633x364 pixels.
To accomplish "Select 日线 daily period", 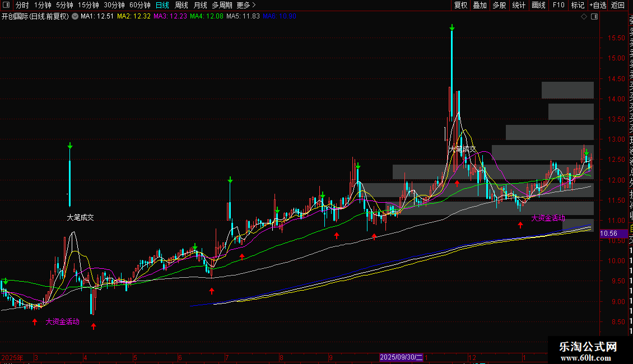I will pos(162,5).
